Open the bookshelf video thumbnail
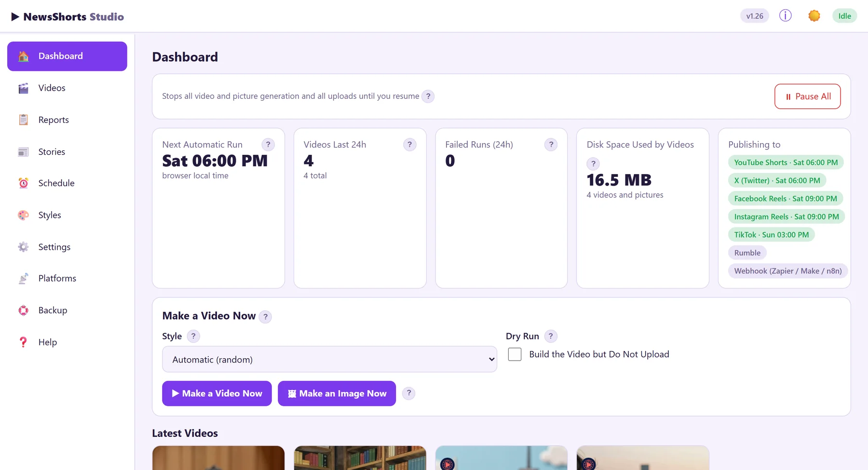The width and height of the screenshot is (868, 470). click(360, 458)
